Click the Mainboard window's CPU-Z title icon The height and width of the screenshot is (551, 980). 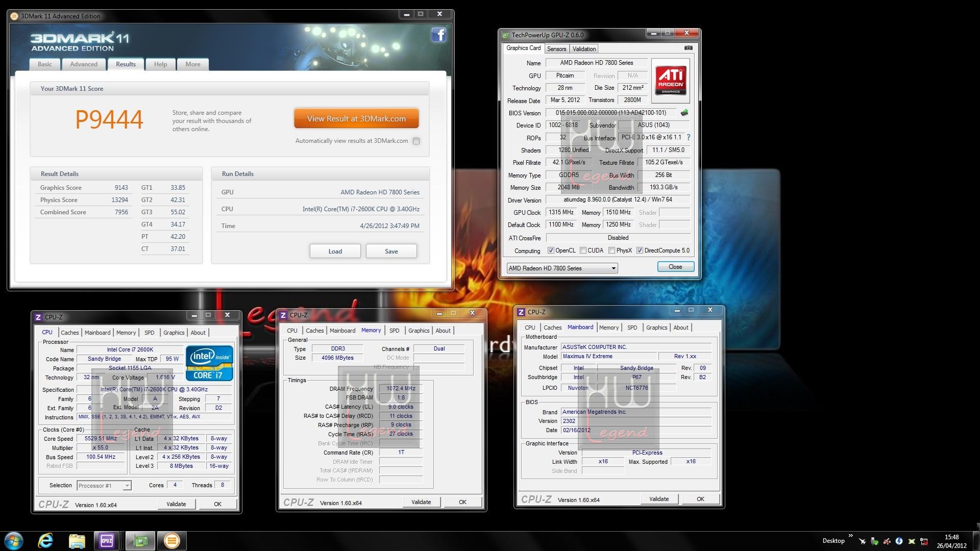pos(521,312)
